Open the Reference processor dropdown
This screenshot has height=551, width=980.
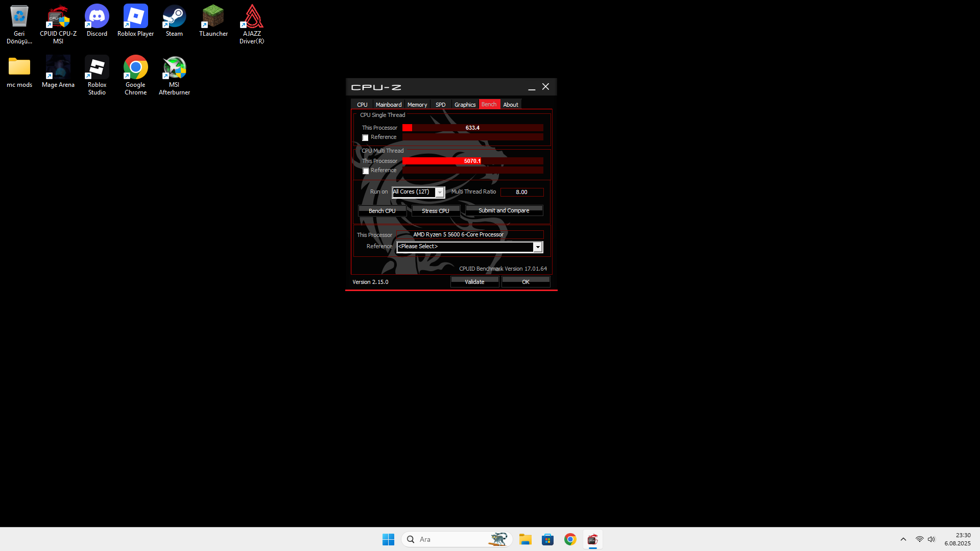click(469, 247)
